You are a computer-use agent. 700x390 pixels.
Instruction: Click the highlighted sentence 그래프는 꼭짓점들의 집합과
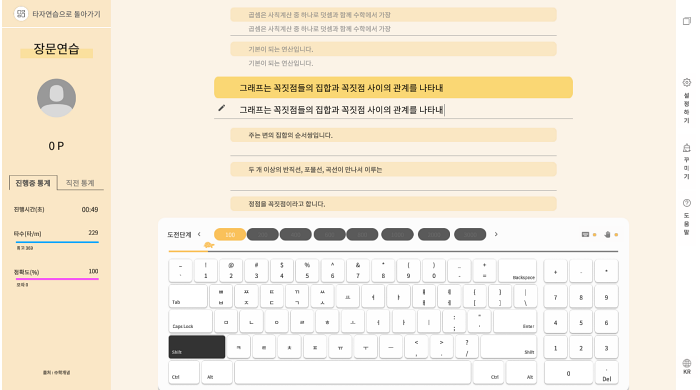point(393,87)
